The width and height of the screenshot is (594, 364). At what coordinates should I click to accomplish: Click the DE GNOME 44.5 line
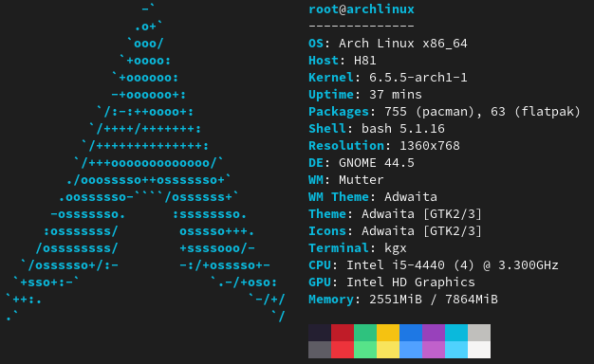pyautogui.click(x=362, y=163)
